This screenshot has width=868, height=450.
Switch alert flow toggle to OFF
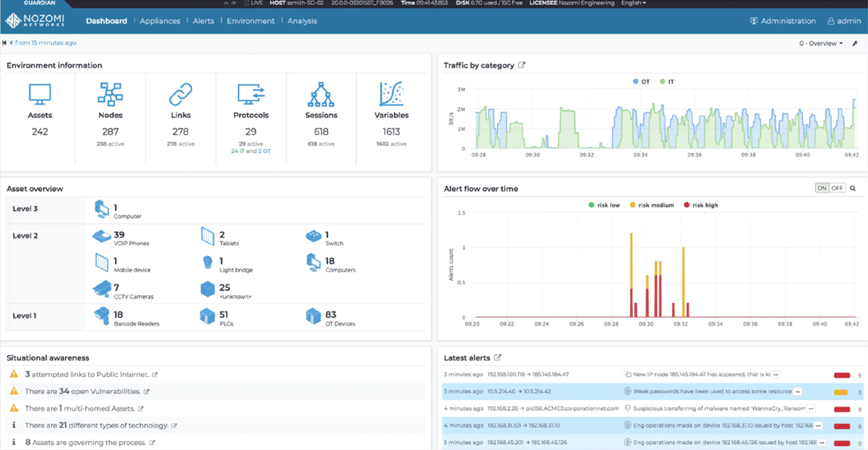coord(837,188)
